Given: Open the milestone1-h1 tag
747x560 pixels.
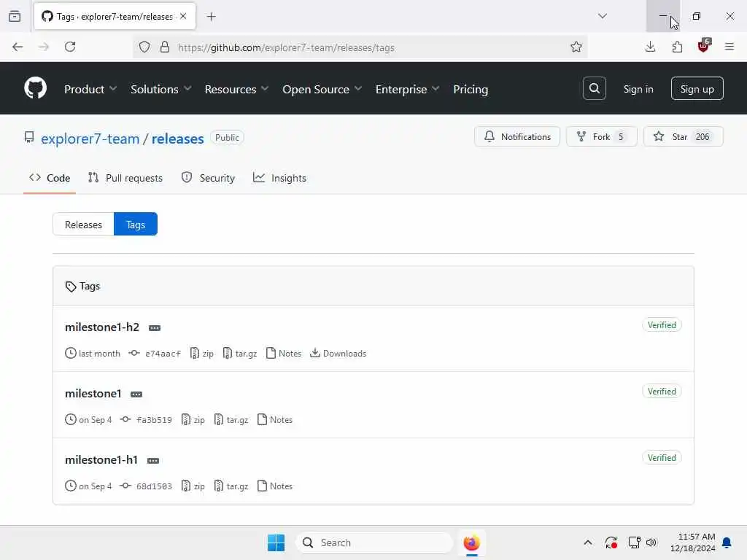Looking at the screenshot, I should pos(101,460).
